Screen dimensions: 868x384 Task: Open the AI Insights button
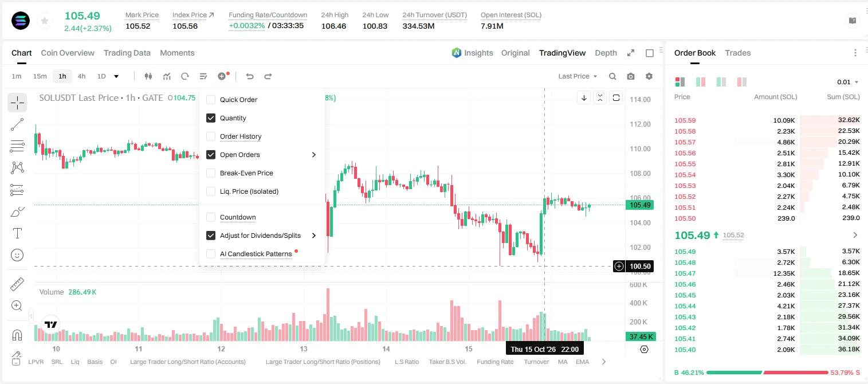click(x=473, y=53)
